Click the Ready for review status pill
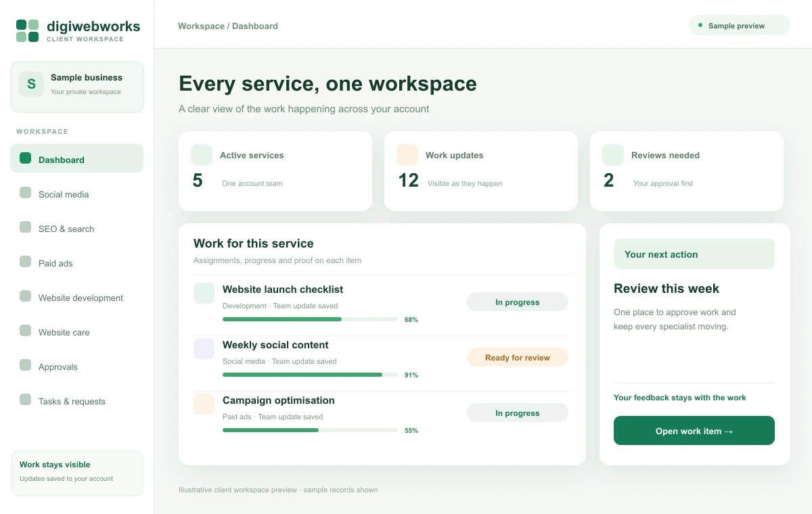 pos(518,357)
